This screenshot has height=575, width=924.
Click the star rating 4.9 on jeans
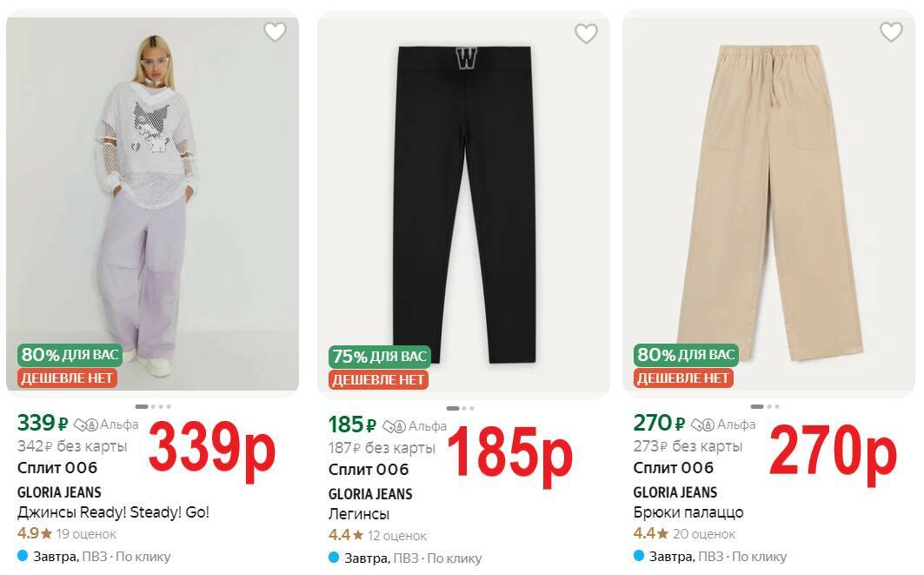35,534
